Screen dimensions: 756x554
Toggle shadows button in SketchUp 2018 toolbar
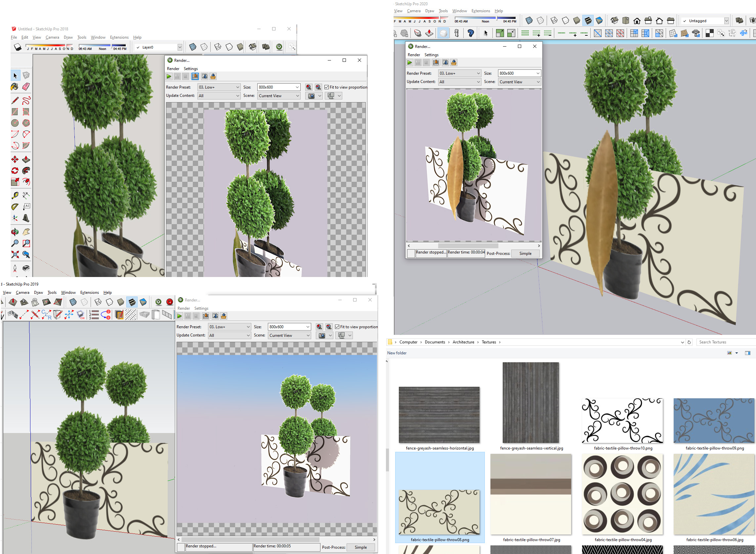pyautogui.click(x=18, y=47)
